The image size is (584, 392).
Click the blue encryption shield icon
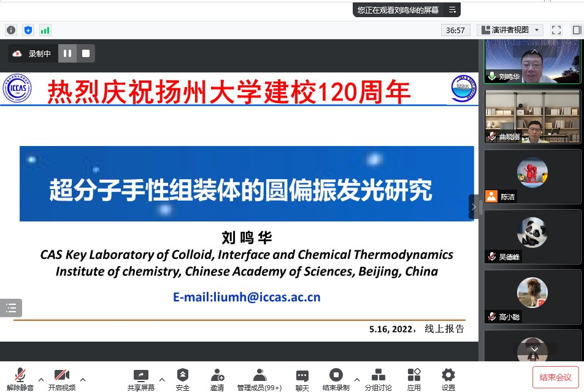point(28,29)
